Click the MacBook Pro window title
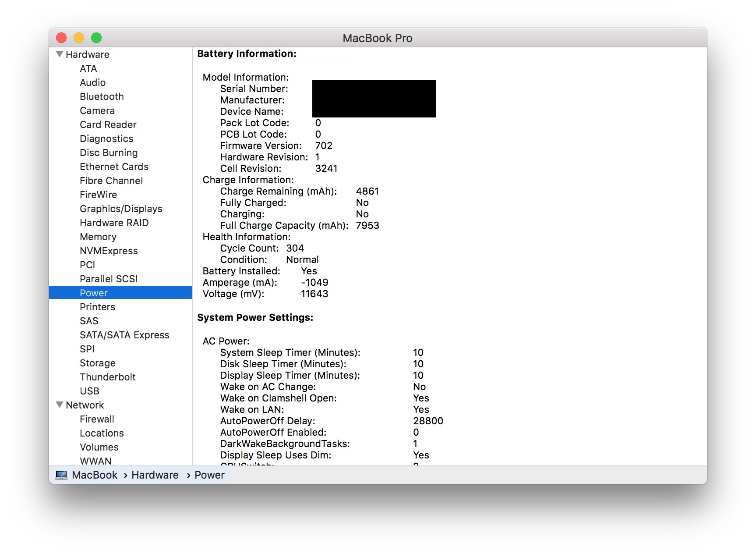The image size is (756, 554). click(x=378, y=38)
